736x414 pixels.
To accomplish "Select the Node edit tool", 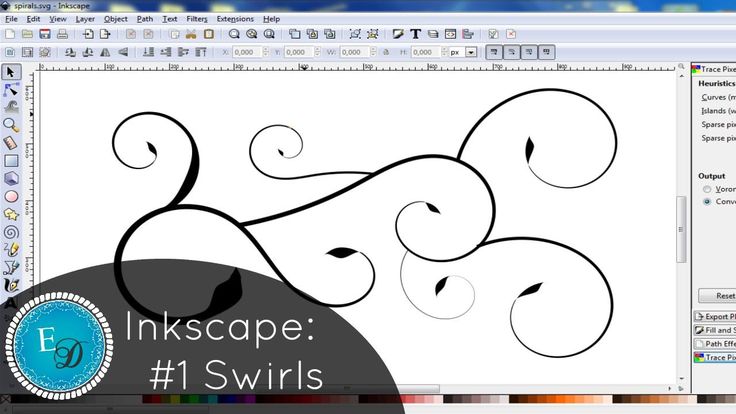I will [11, 89].
